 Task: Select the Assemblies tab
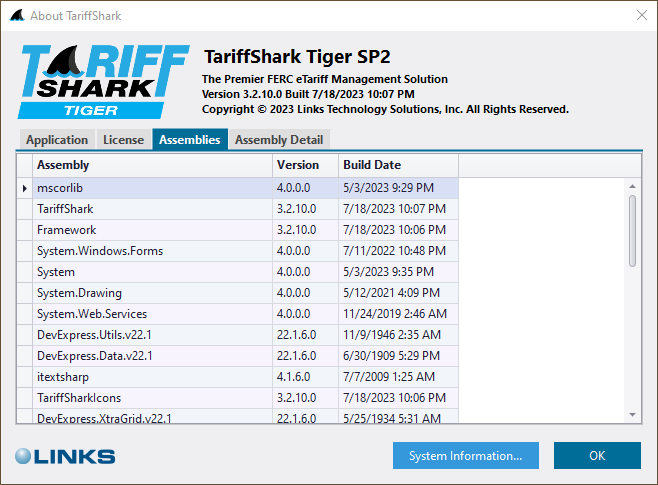190,139
